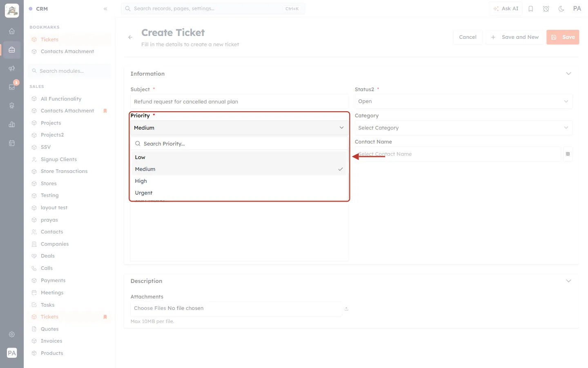Click the Subject input field
This screenshot has width=588, height=368.
tap(239, 102)
